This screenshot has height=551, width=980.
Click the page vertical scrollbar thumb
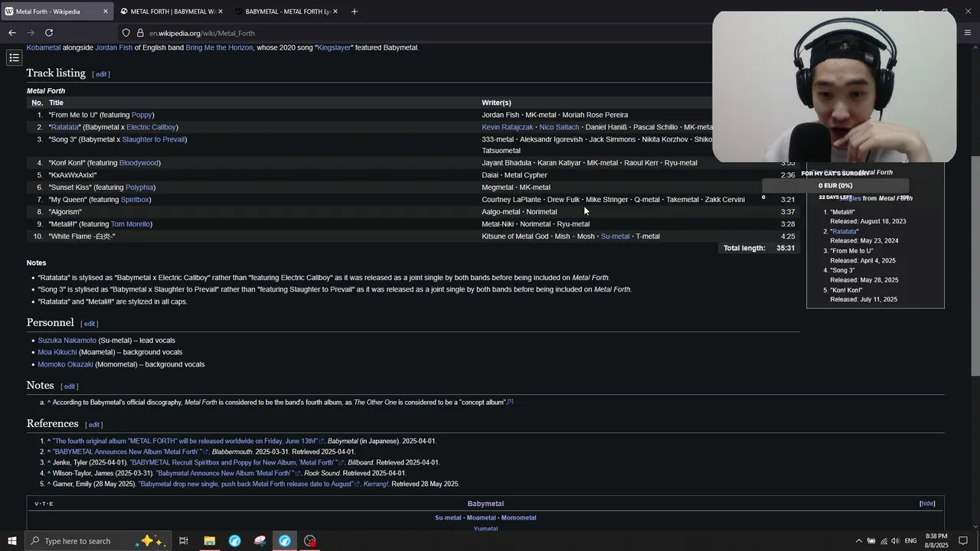(975, 264)
